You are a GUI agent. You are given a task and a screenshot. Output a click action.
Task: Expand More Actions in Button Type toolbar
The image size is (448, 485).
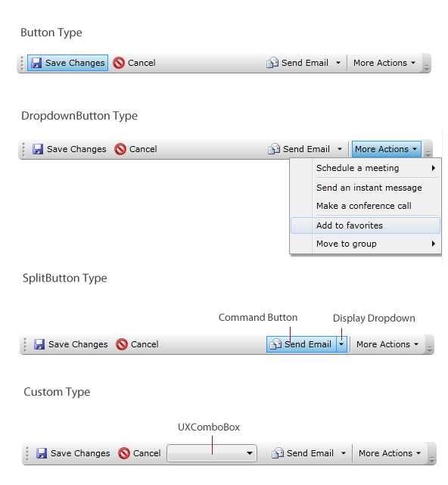[x=384, y=63]
